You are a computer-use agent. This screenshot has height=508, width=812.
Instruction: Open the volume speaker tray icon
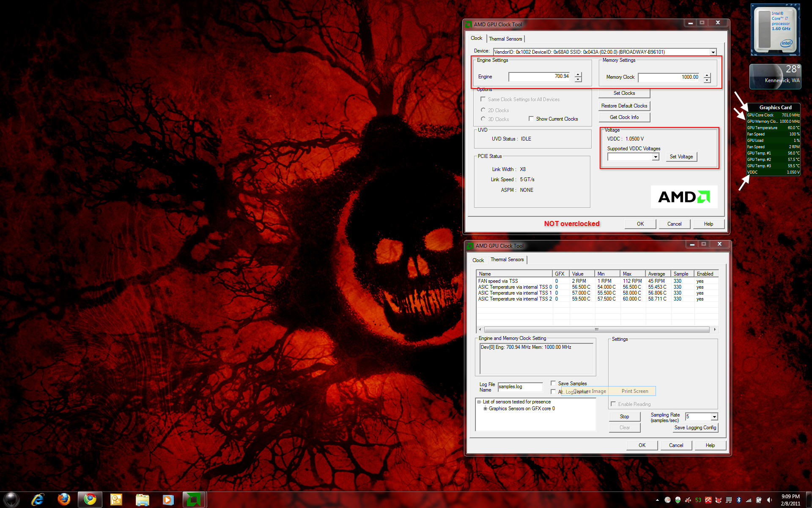click(x=770, y=500)
